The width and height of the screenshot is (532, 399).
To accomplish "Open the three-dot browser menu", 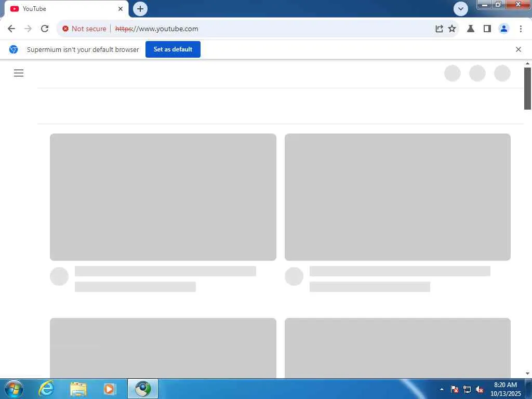I will [x=521, y=29].
